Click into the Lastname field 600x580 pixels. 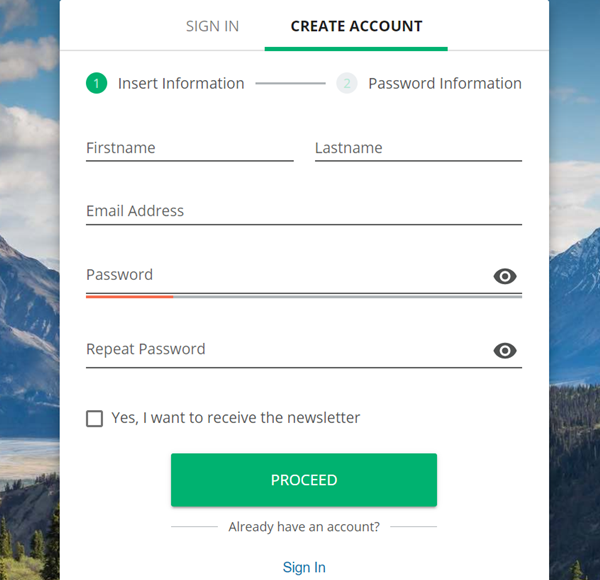418,148
